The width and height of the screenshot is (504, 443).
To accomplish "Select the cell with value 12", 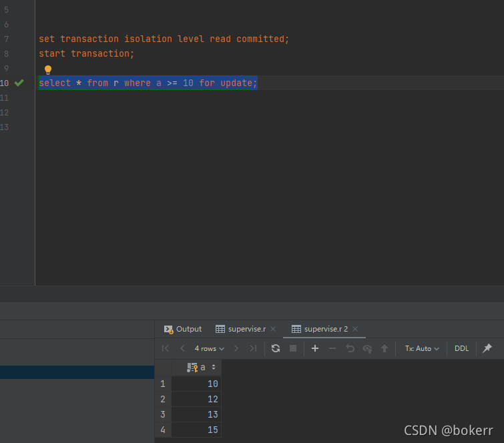I will pos(196,400).
